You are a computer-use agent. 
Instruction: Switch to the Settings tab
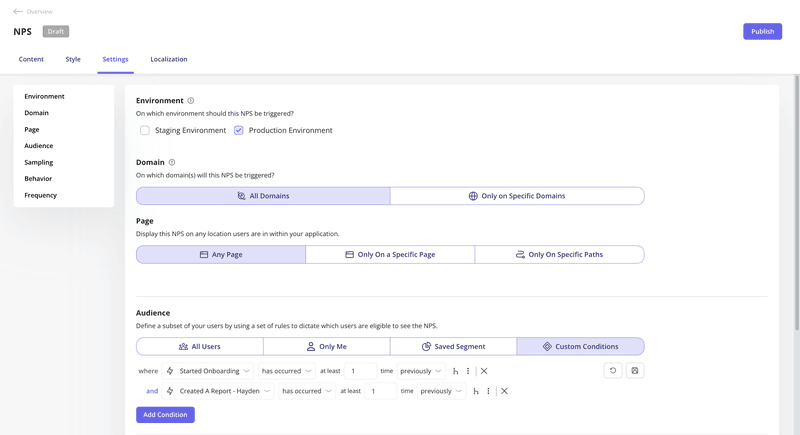pyautogui.click(x=115, y=59)
